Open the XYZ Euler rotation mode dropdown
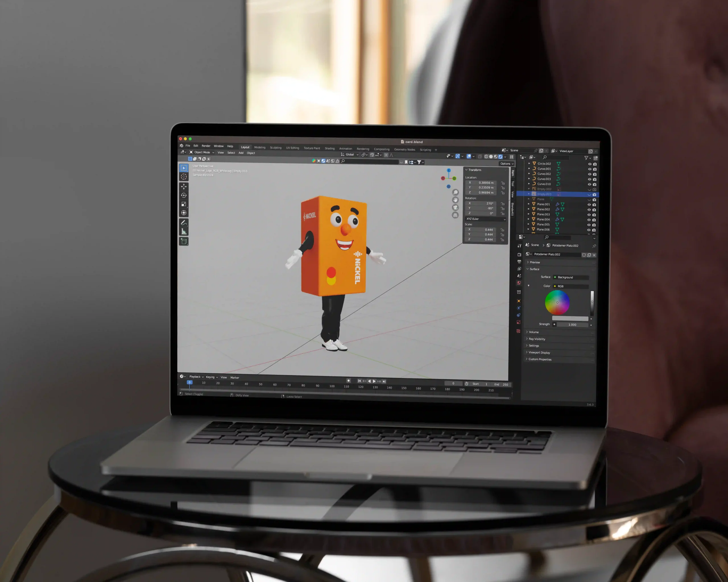Image resolution: width=728 pixels, height=582 pixels. click(485, 219)
